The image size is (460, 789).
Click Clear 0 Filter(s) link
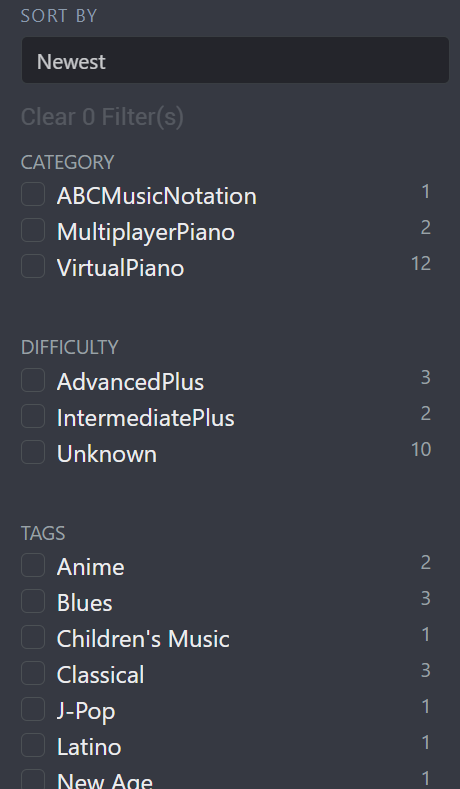pos(102,117)
